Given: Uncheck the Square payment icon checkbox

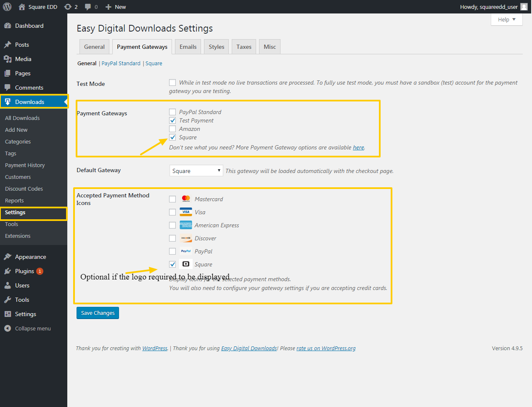Looking at the screenshot, I should click(x=172, y=264).
